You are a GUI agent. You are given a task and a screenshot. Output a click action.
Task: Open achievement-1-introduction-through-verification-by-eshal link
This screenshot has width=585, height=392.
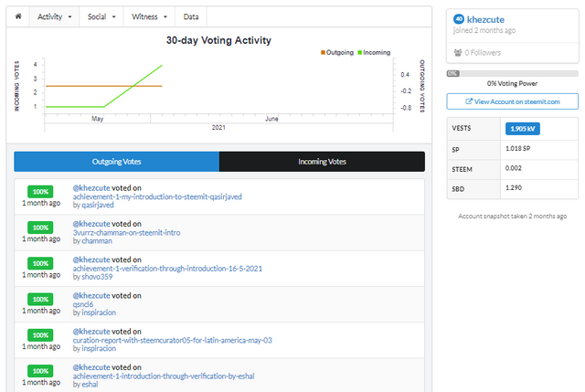point(164,376)
